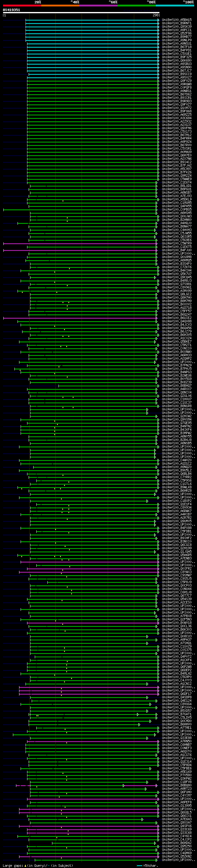Click query end position 298
The width and height of the screenshot is (197, 868).
click(x=155, y=15)
